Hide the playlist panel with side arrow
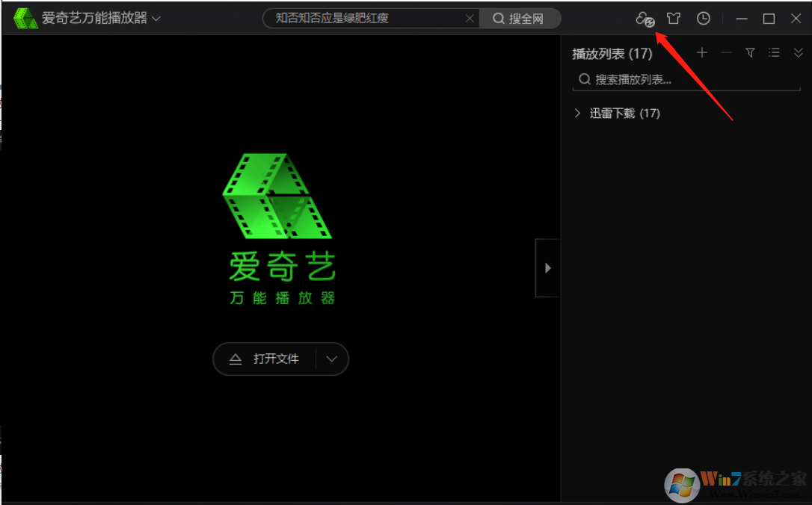 [548, 267]
